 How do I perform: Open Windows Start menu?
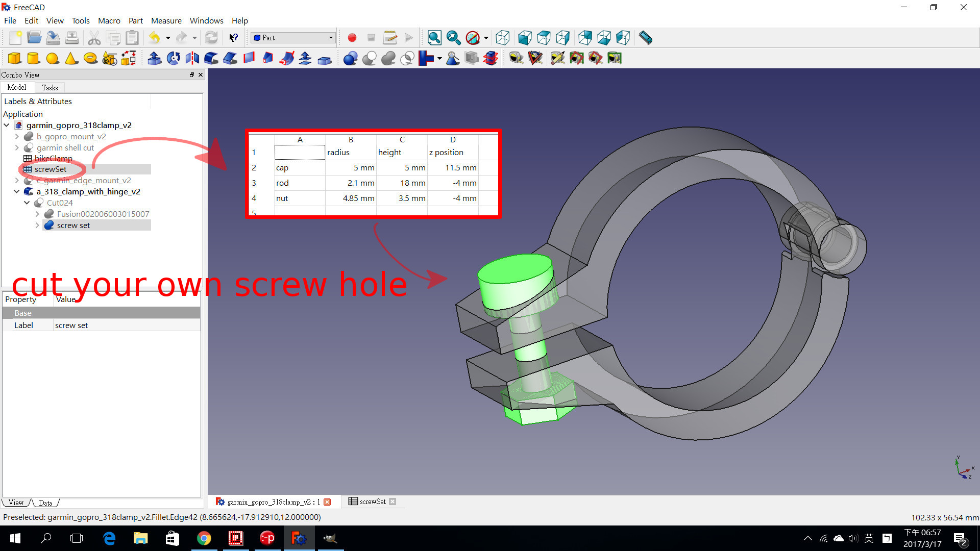point(15,538)
